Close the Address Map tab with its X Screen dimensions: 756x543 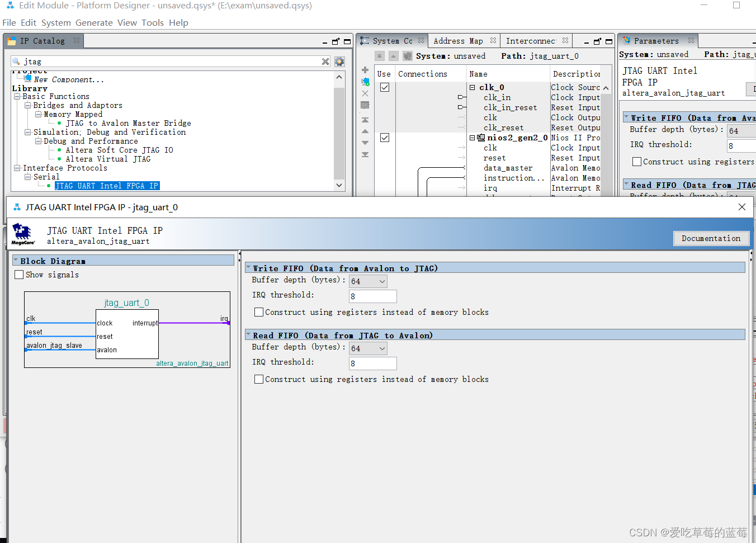(x=493, y=40)
